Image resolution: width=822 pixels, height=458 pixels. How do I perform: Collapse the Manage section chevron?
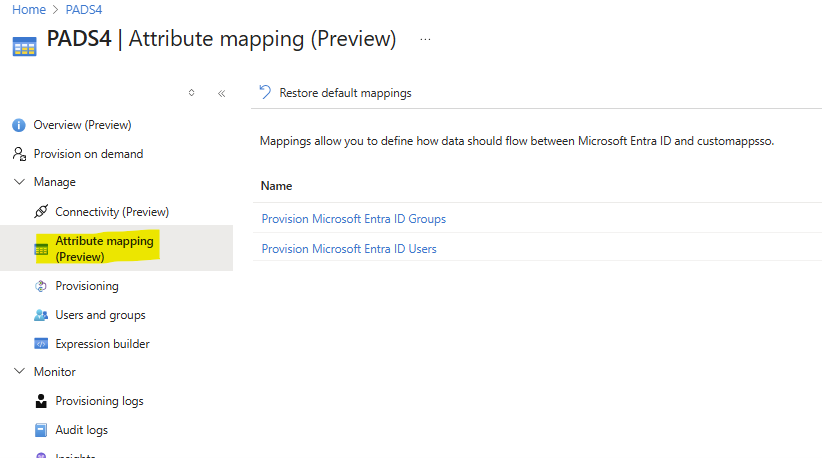(x=19, y=182)
